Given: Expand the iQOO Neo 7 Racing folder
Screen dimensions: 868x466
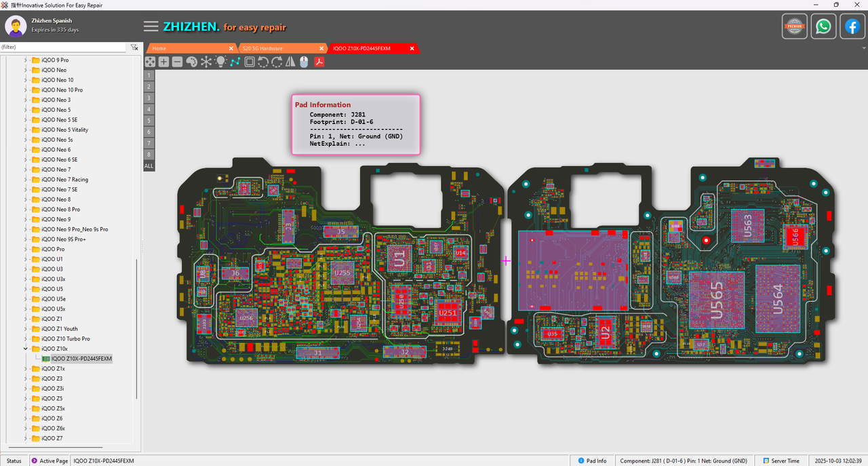Looking at the screenshot, I should click(26, 179).
